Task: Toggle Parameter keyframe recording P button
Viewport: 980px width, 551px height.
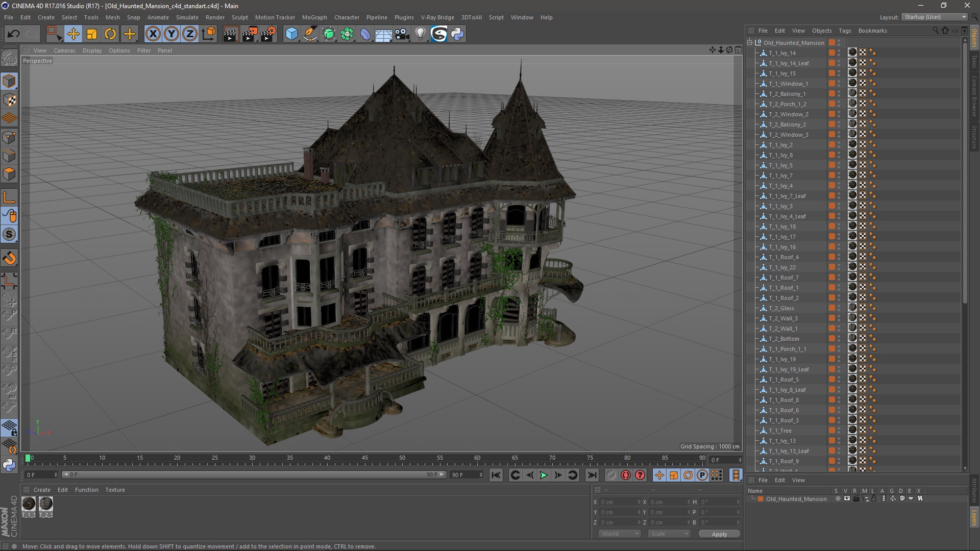Action: point(702,475)
